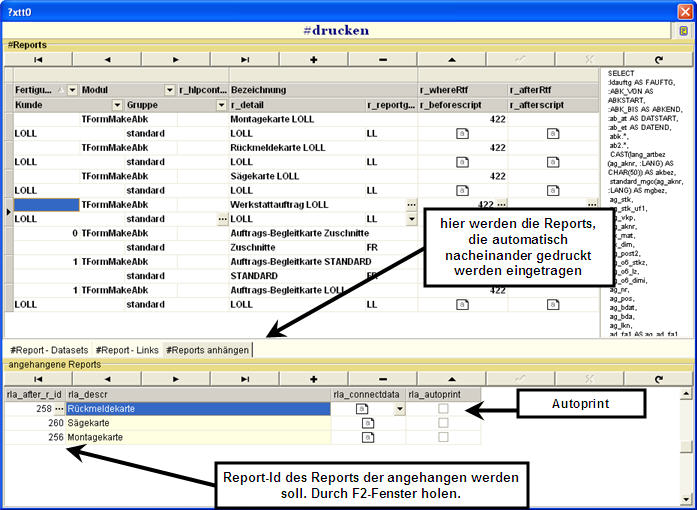
Task: Toggle autoprint checkbox for Sägekarte
Action: 443,423
